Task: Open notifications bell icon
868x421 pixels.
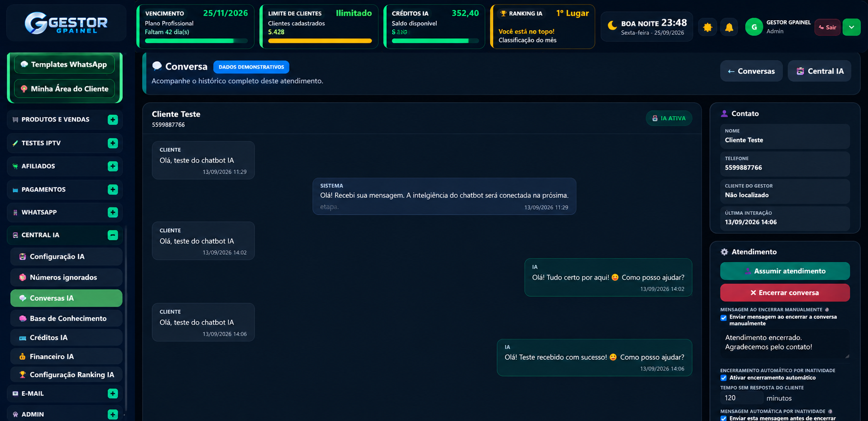Action: [x=729, y=27]
